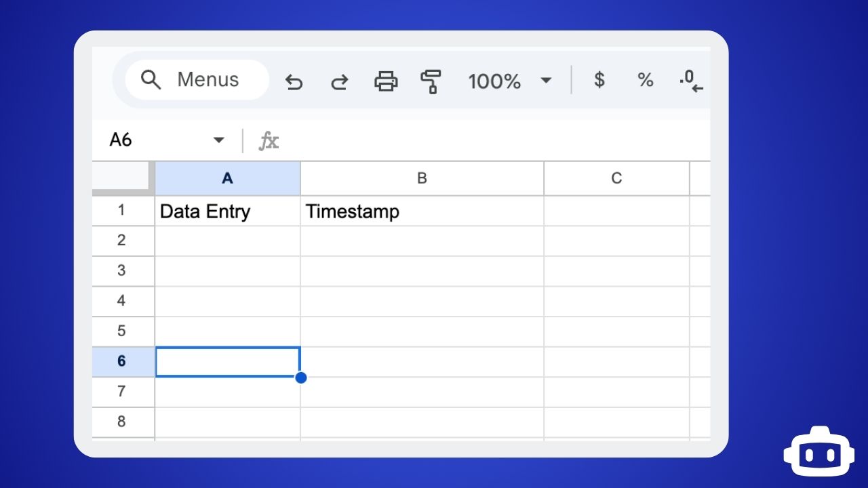
Task: Select column A header
Action: pyautogui.click(x=227, y=178)
